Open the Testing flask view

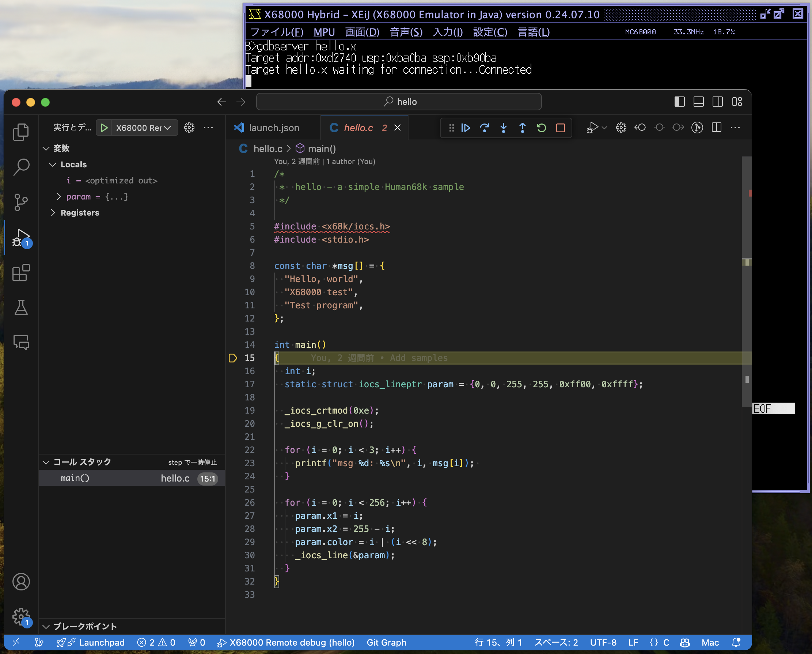tap(21, 307)
